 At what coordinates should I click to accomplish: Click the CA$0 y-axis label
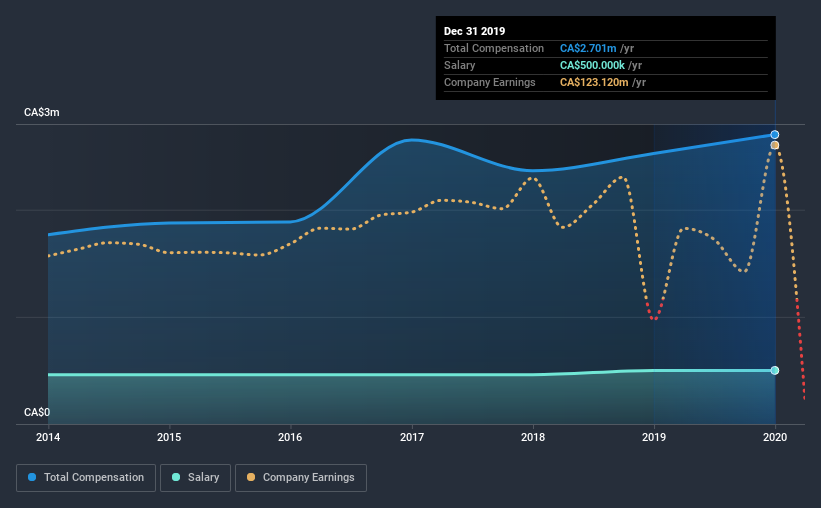coord(37,412)
